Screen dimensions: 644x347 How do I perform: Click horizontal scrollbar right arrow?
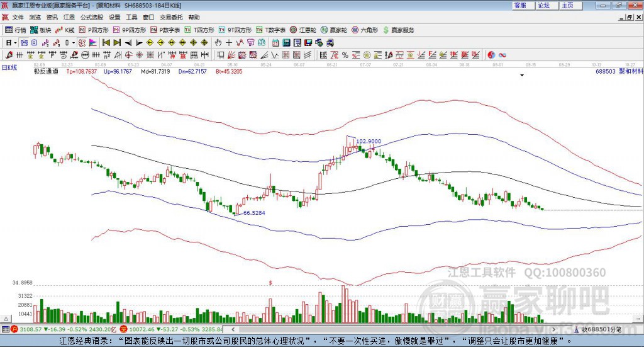(x=553, y=329)
